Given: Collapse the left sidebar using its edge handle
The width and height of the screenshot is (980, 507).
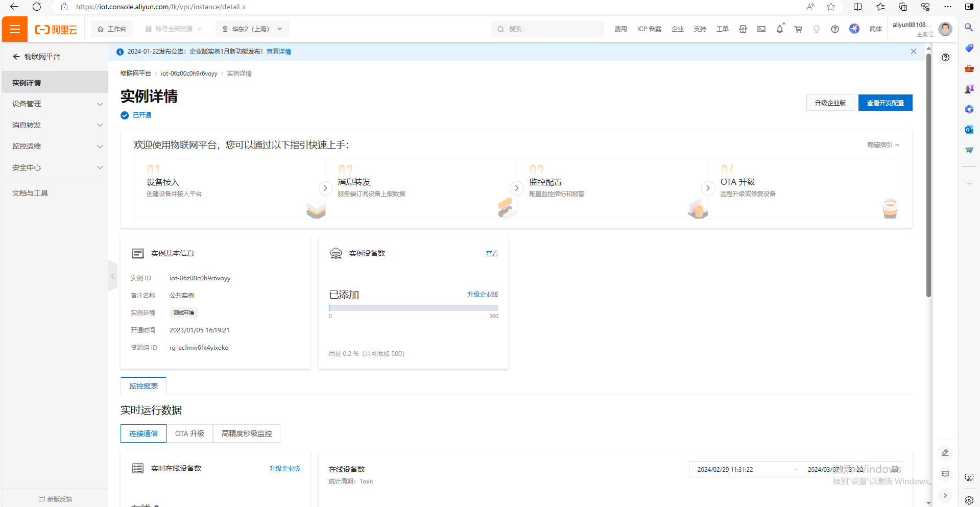Looking at the screenshot, I should click(113, 276).
